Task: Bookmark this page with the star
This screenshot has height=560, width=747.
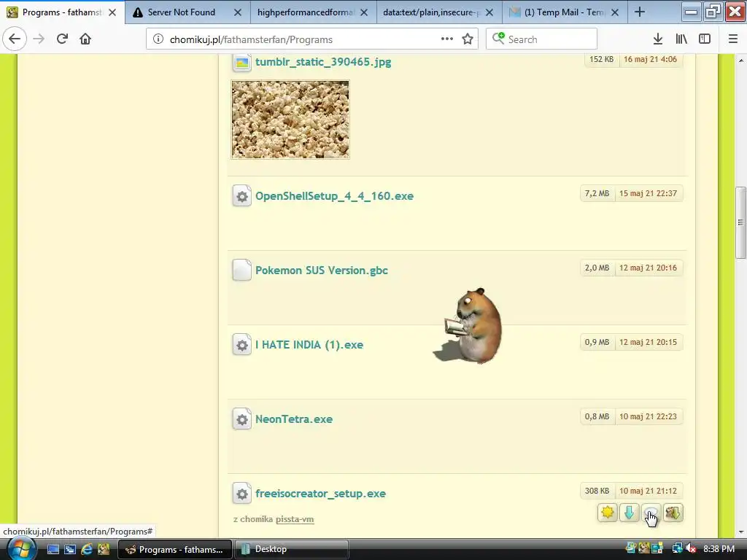Action: (468, 39)
